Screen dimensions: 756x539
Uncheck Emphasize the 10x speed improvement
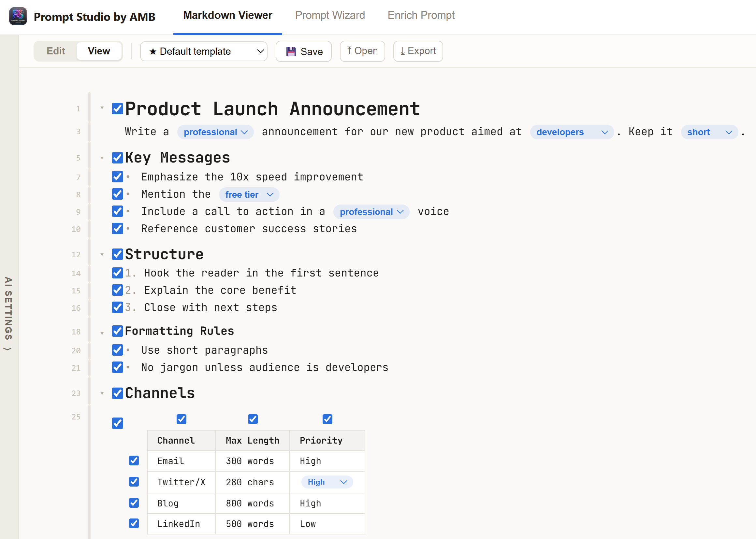[117, 177]
